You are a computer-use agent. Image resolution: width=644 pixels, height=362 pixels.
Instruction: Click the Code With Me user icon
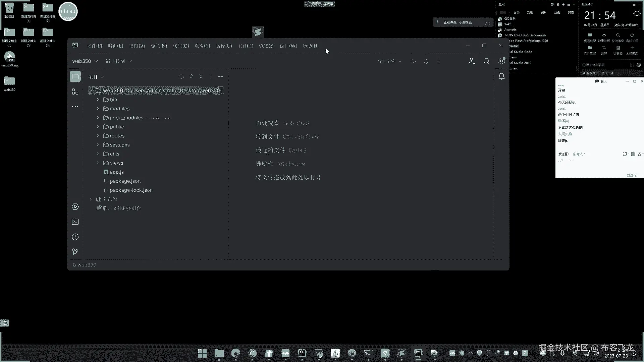[x=472, y=61]
